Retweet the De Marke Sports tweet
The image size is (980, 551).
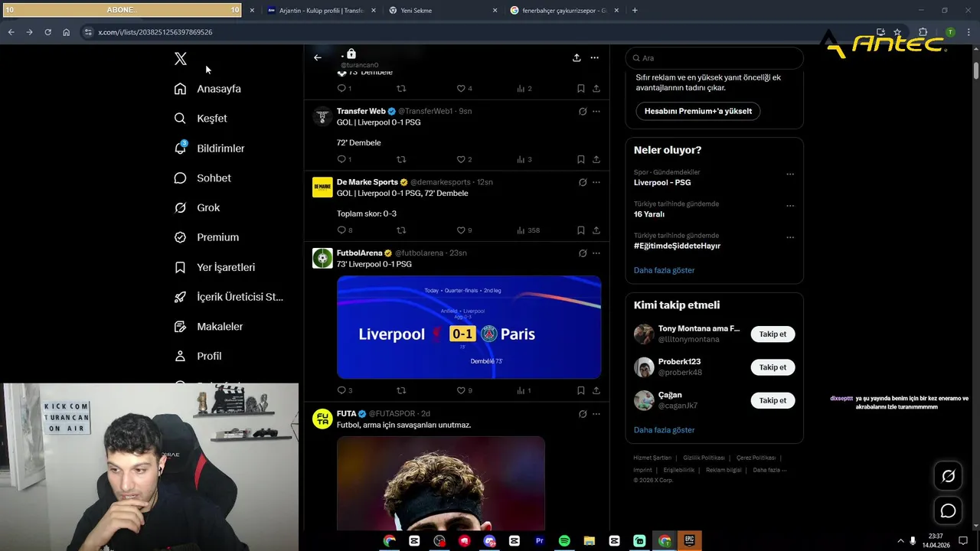pyautogui.click(x=401, y=230)
